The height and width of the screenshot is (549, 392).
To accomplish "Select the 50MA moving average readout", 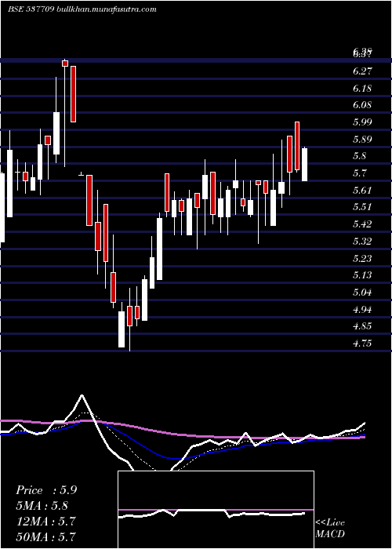I will [x=45, y=536].
